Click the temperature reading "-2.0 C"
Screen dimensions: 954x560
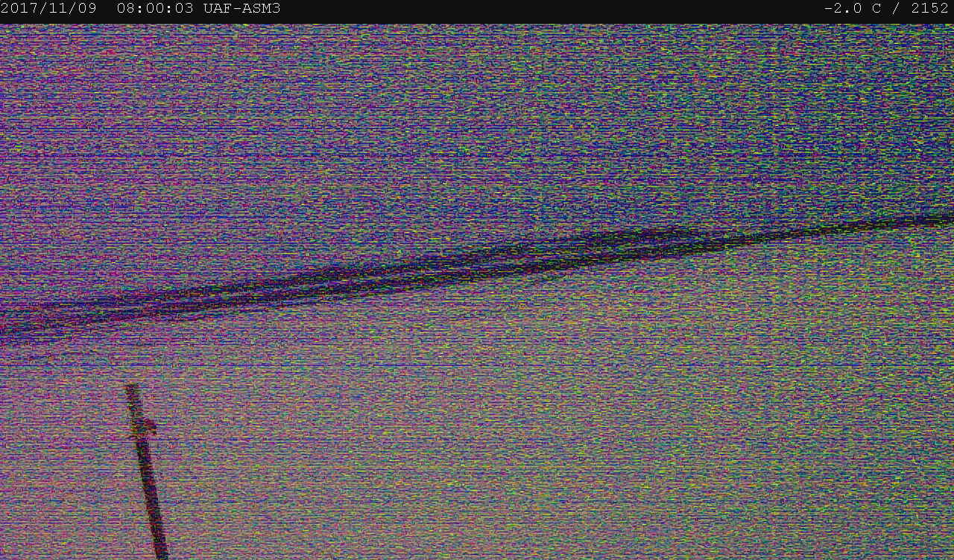[x=853, y=9]
